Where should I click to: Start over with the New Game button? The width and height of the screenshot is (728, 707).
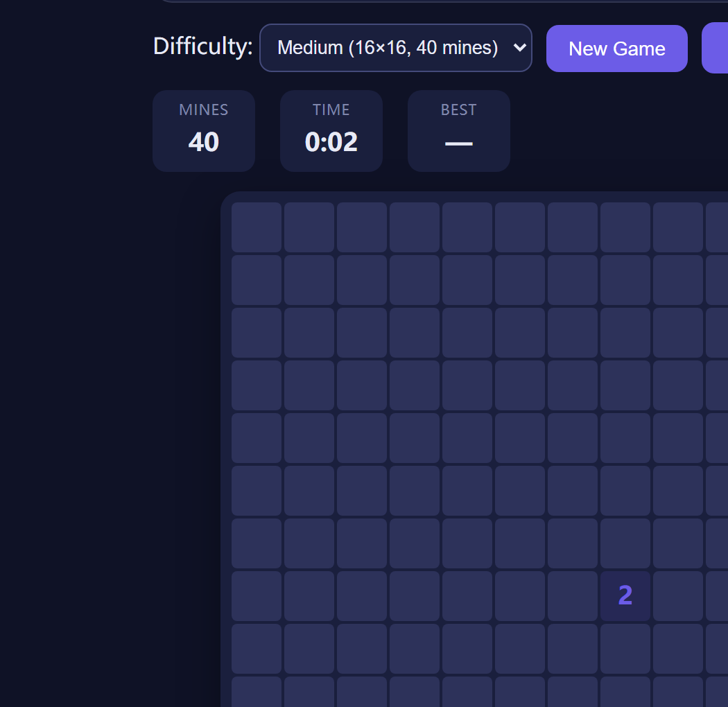(616, 49)
